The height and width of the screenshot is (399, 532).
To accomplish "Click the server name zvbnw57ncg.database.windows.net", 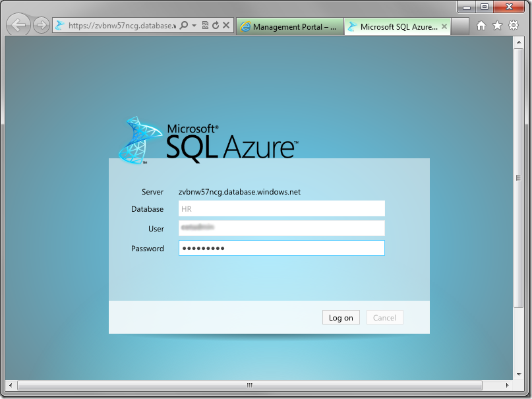I will pyautogui.click(x=239, y=192).
